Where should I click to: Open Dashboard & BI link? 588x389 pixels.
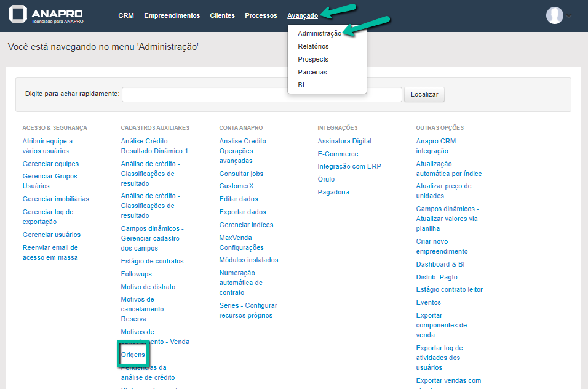[440, 264]
